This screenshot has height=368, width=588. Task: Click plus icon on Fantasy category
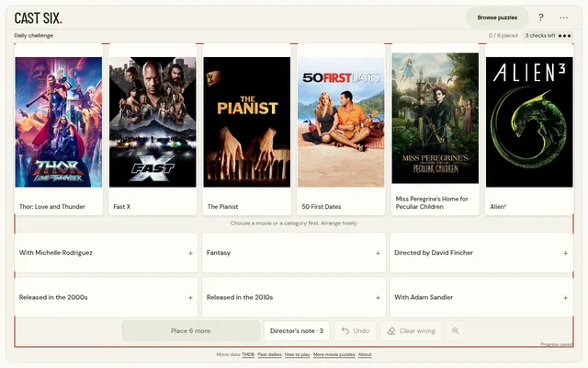tap(378, 253)
